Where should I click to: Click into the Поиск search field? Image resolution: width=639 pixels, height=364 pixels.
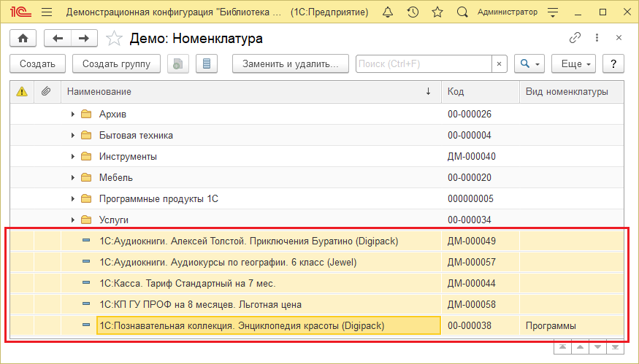(424, 64)
